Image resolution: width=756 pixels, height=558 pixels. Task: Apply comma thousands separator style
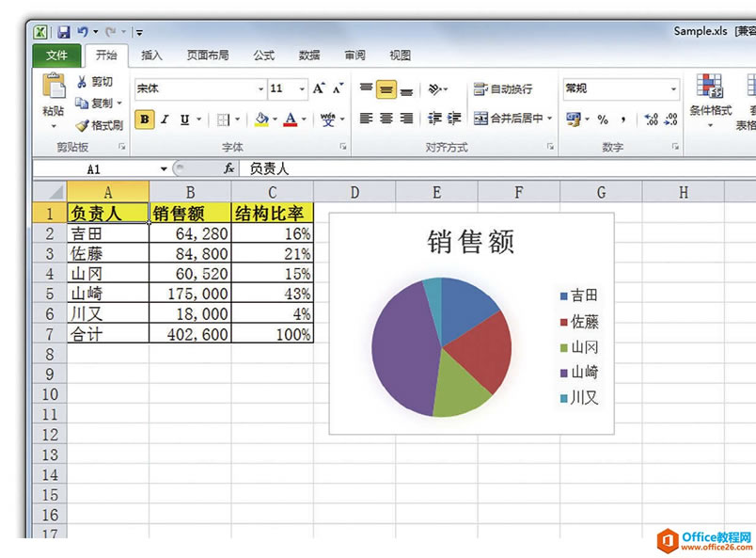click(623, 120)
